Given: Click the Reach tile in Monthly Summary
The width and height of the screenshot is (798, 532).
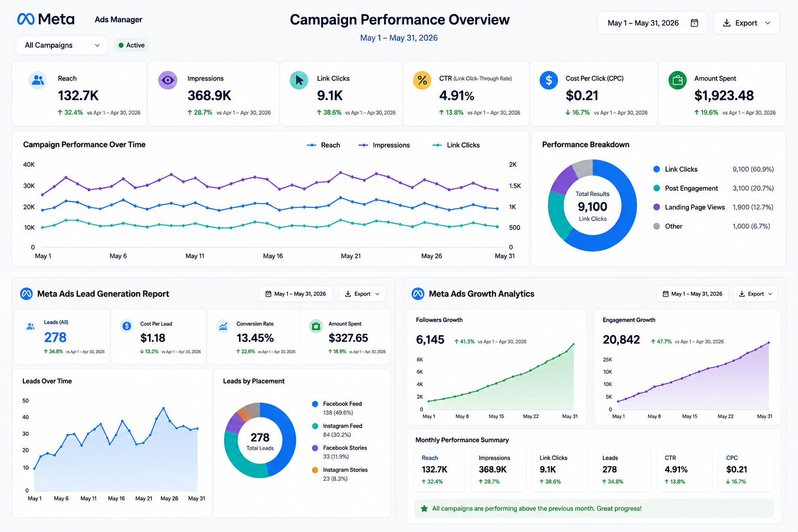Looking at the screenshot, I should [440, 470].
